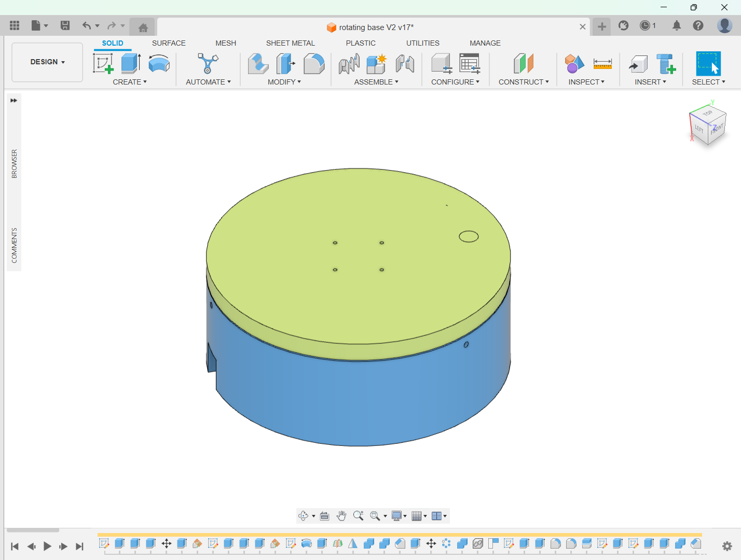Choose the Press Pull tool
Screen dimensions: 741x560
258,64
